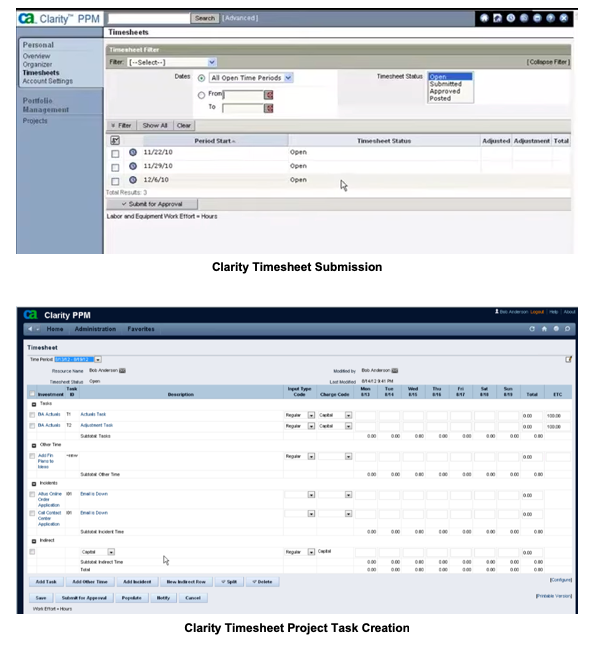Click the top search input field

149,18
